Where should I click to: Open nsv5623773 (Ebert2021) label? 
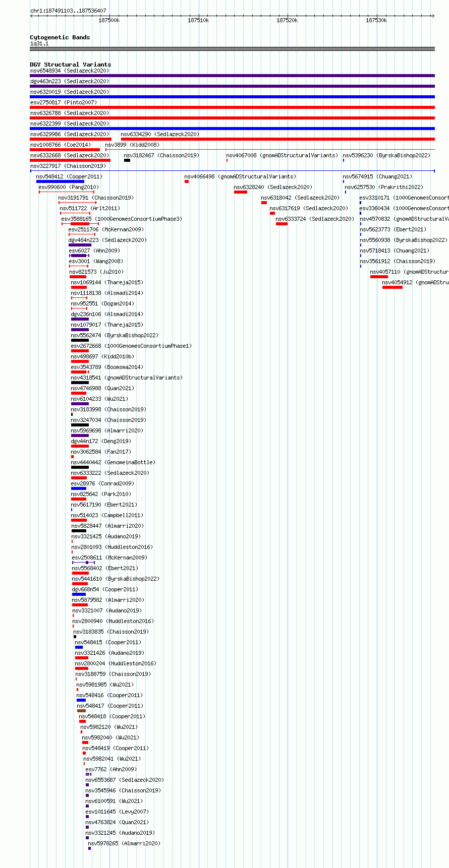394,229
